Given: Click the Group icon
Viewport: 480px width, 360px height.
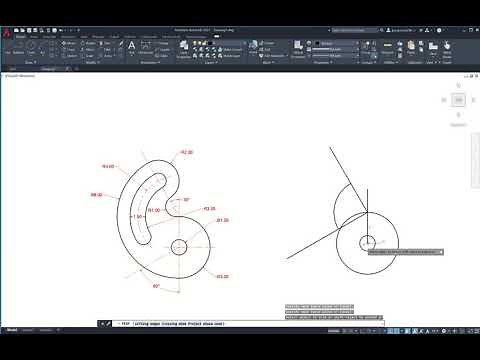Looking at the screenshot, I should [x=367, y=47].
